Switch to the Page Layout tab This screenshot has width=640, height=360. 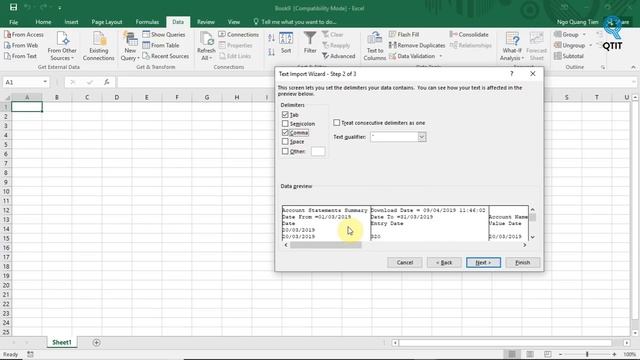[107, 22]
